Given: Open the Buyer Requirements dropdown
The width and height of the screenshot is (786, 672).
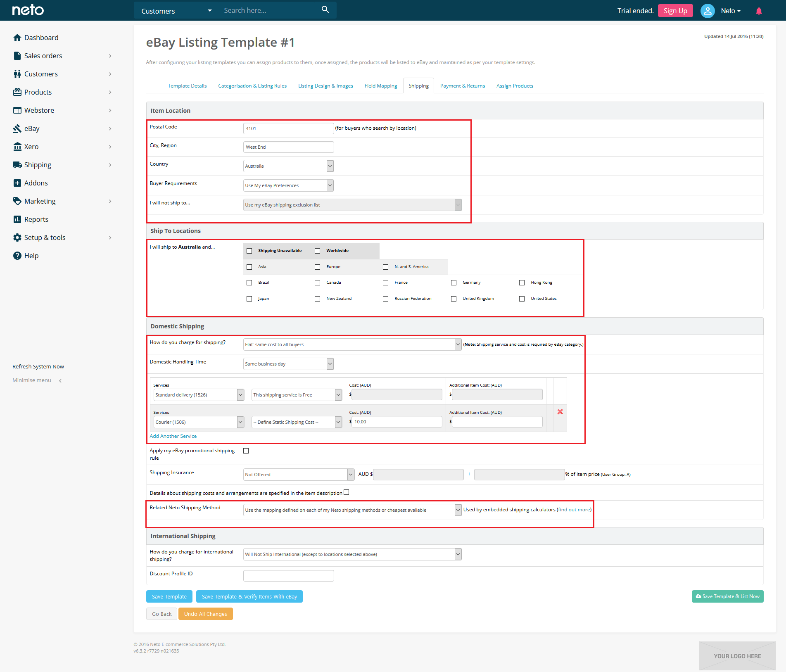Looking at the screenshot, I should 288,185.
